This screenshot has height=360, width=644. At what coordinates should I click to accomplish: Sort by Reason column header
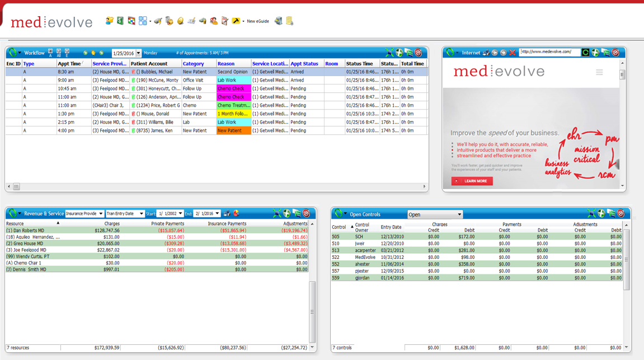pos(234,64)
